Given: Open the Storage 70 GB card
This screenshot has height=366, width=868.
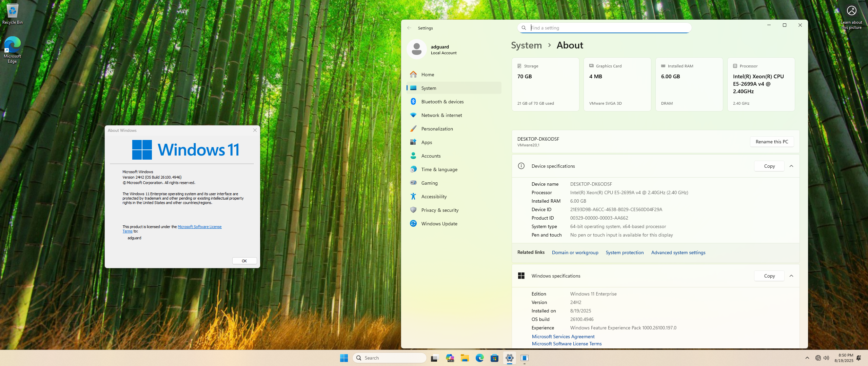Looking at the screenshot, I should 545,84.
